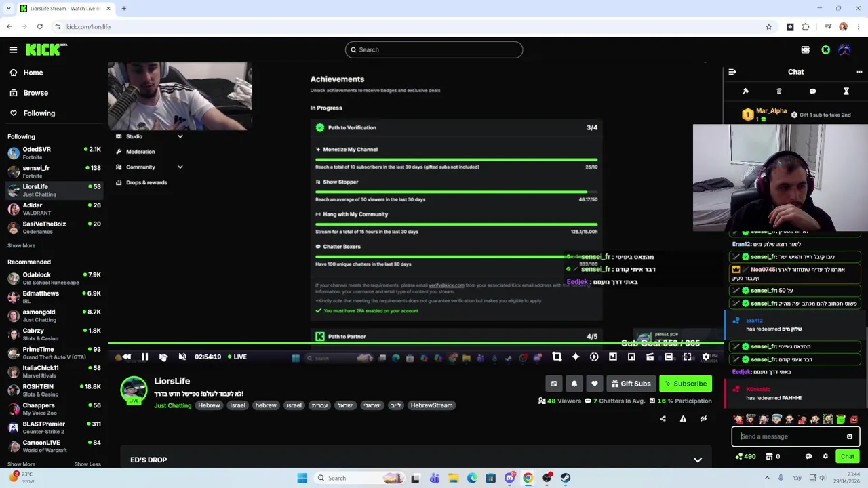The width and height of the screenshot is (868, 488).
Task: Toggle notifications bell for LiorsLife
Action: [x=574, y=384]
